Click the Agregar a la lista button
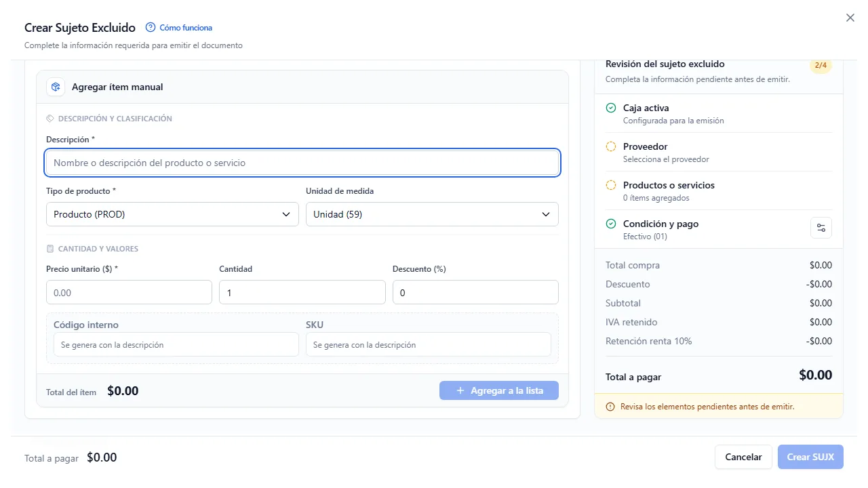Image resolution: width=868 pixels, height=488 pixels. pyautogui.click(x=499, y=390)
